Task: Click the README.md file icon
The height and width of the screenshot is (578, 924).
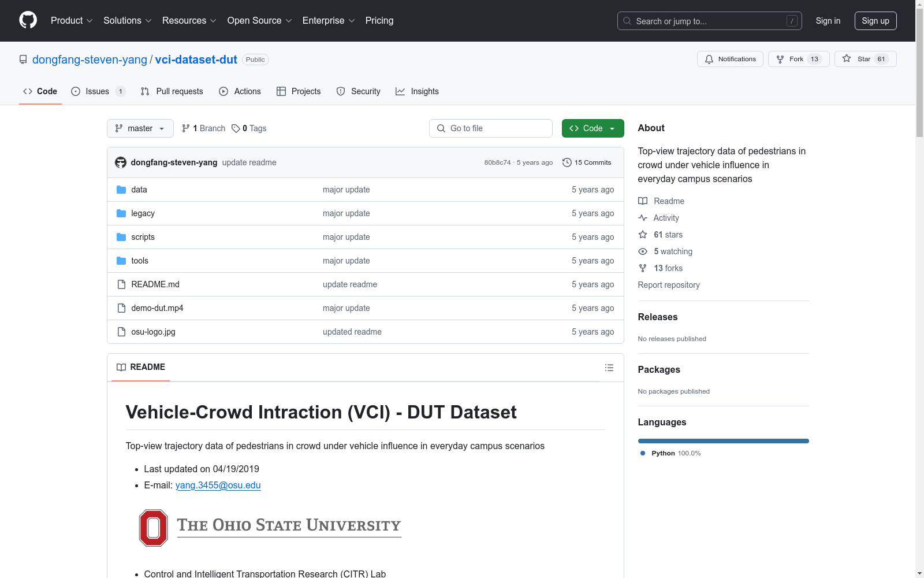Action: coord(121,284)
